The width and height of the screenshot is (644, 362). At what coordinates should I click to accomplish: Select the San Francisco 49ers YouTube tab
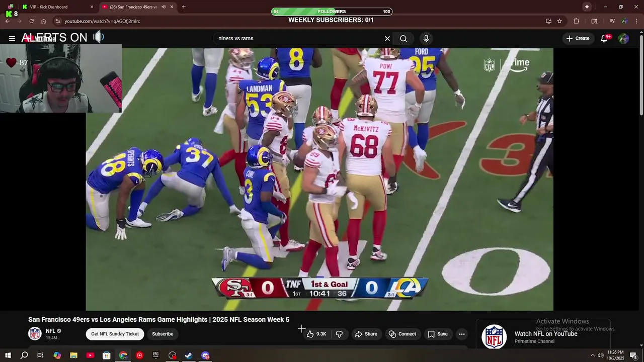(x=133, y=7)
